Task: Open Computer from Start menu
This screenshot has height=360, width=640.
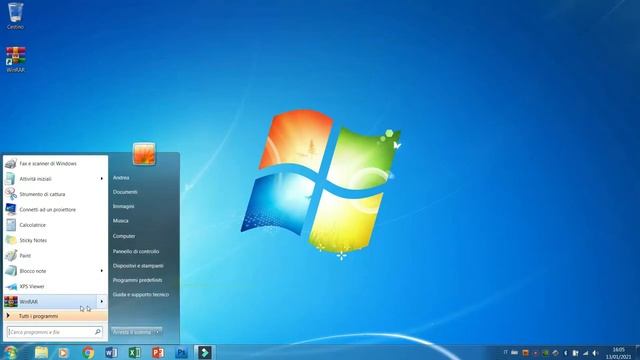Action: [x=124, y=236]
